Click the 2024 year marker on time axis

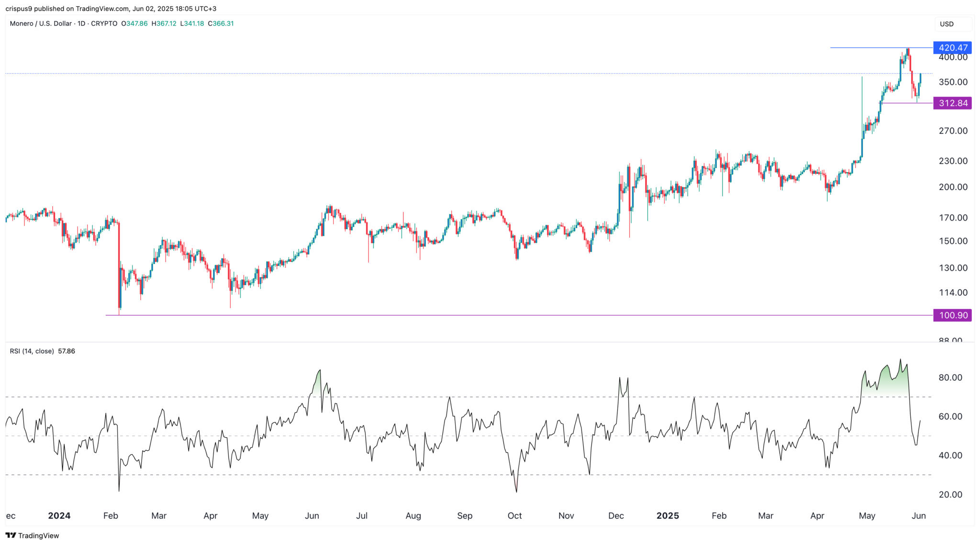click(x=59, y=516)
